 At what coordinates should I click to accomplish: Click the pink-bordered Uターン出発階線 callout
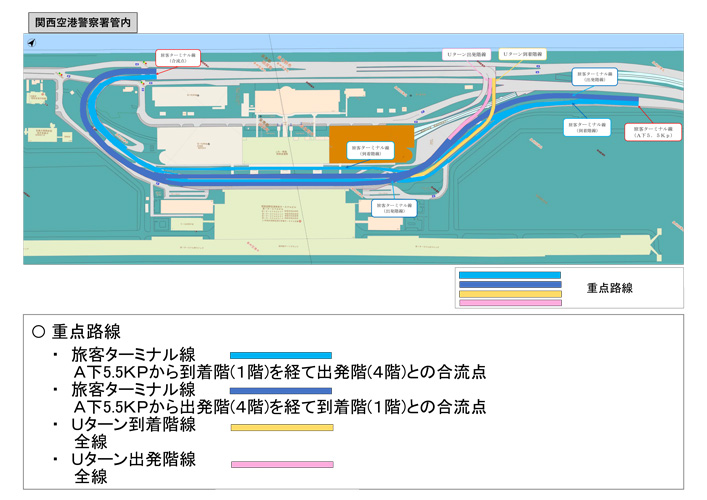pos(466,55)
